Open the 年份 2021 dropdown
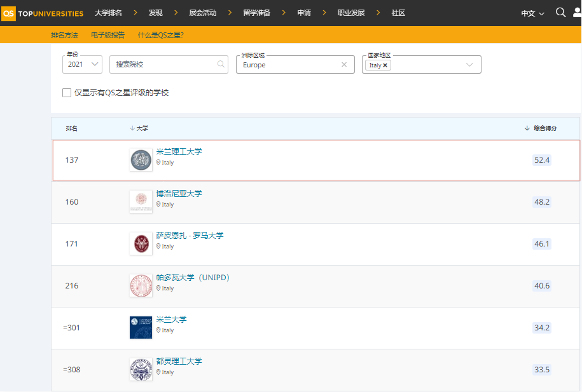This screenshot has height=392, width=582. pyautogui.click(x=81, y=64)
